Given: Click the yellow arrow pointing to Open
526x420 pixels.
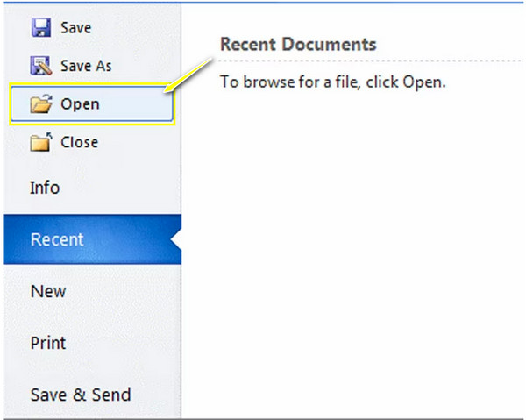Looking at the screenshot, I should [x=188, y=75].
